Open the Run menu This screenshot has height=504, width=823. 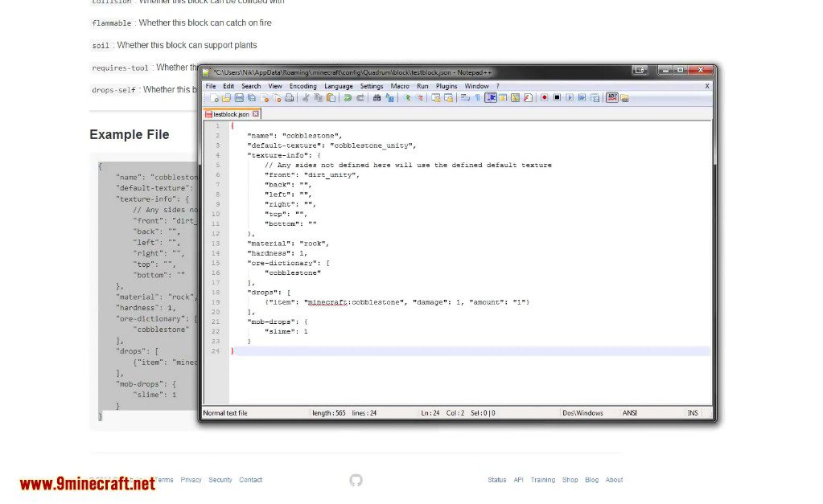pyautogui.click(x=422, y=86)
